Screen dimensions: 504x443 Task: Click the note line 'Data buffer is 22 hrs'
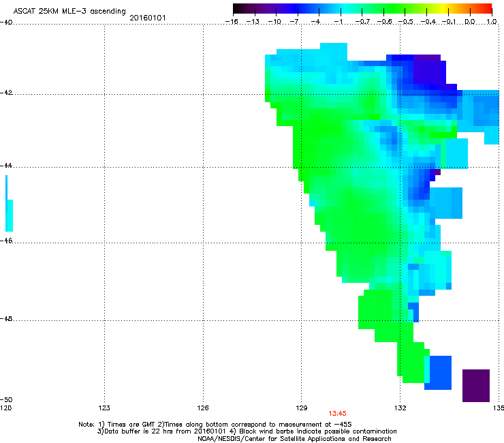tap(247, 431)
